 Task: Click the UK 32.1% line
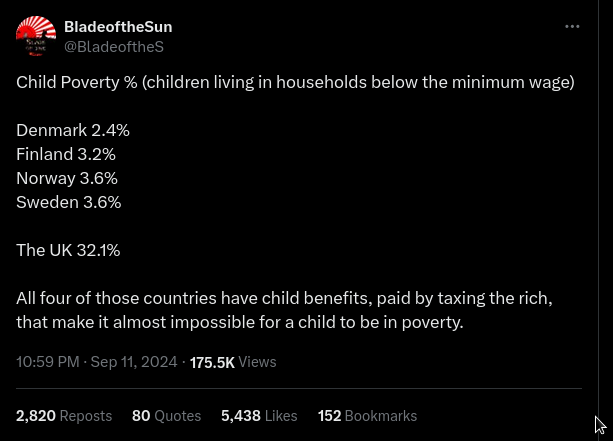68,250
